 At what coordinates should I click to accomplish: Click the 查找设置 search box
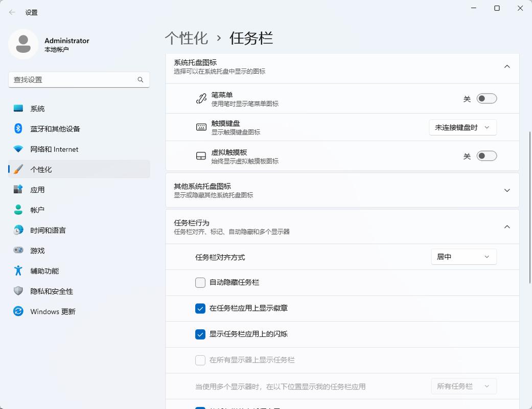pyautogui.click(x=79, y=80)
